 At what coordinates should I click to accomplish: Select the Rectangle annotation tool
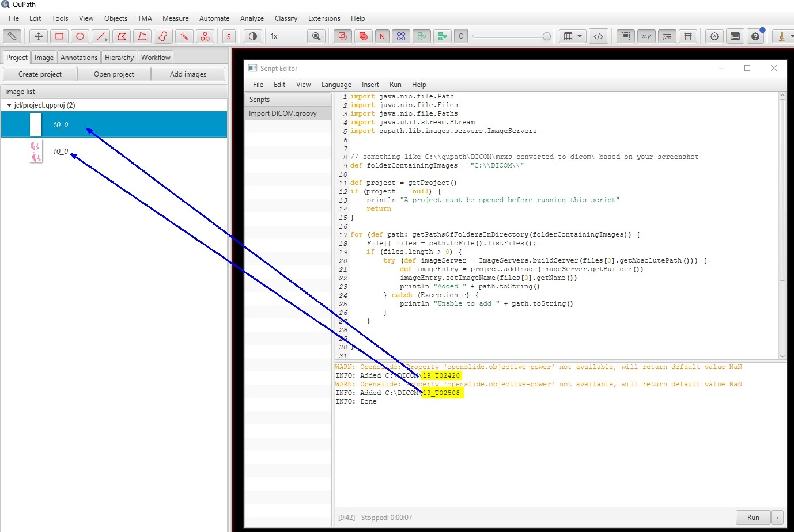59,36
